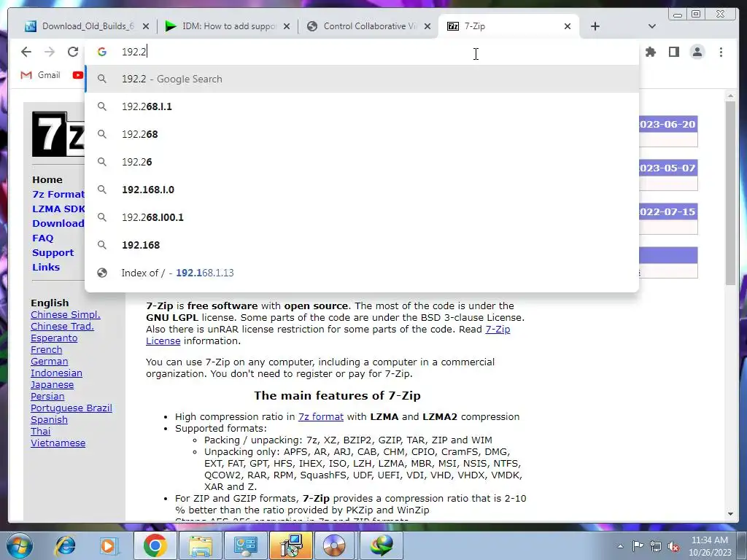Select the suggestion reading exactly 192.168

pyautogui.click(x=362, y=245)
